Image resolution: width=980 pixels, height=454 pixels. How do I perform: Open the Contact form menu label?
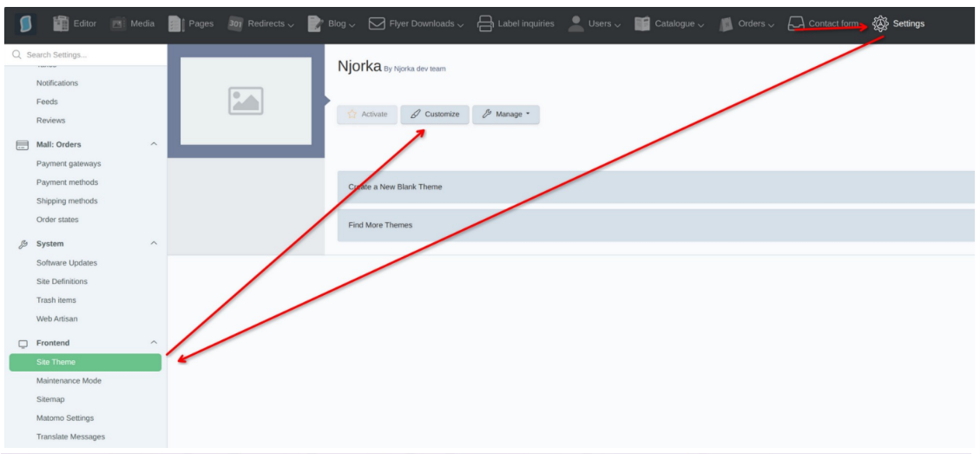tap(833, 23)
